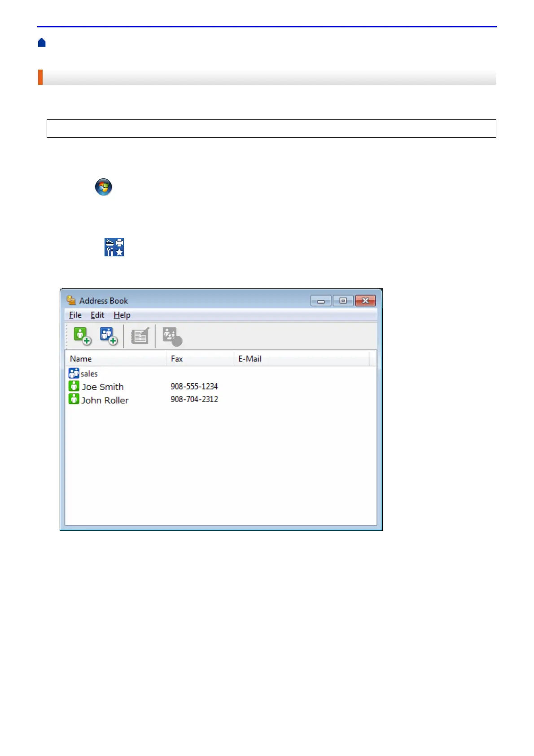The image size is (534, 756).
Task: Click the Joe Smith contact icon
Action: click(74, 386)
